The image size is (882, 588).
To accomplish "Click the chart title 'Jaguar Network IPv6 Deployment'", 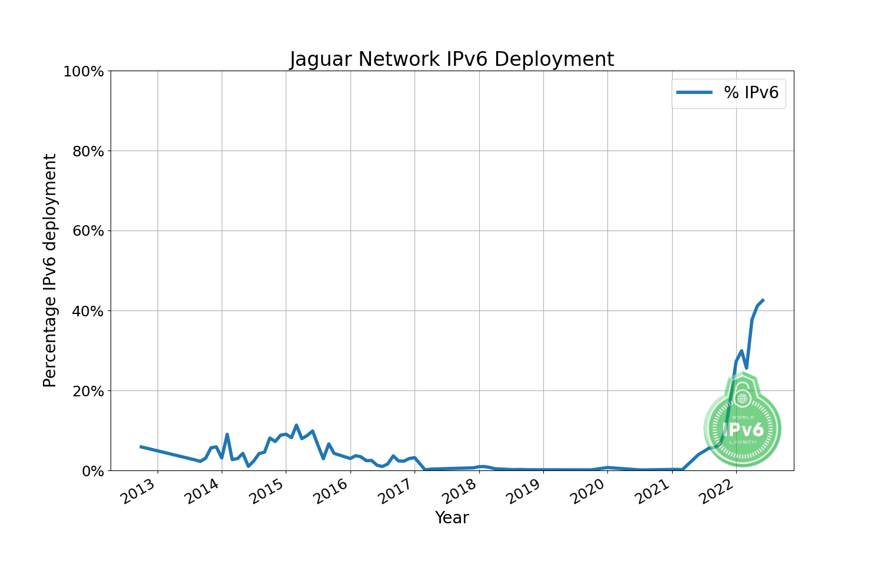I will 452,59.
